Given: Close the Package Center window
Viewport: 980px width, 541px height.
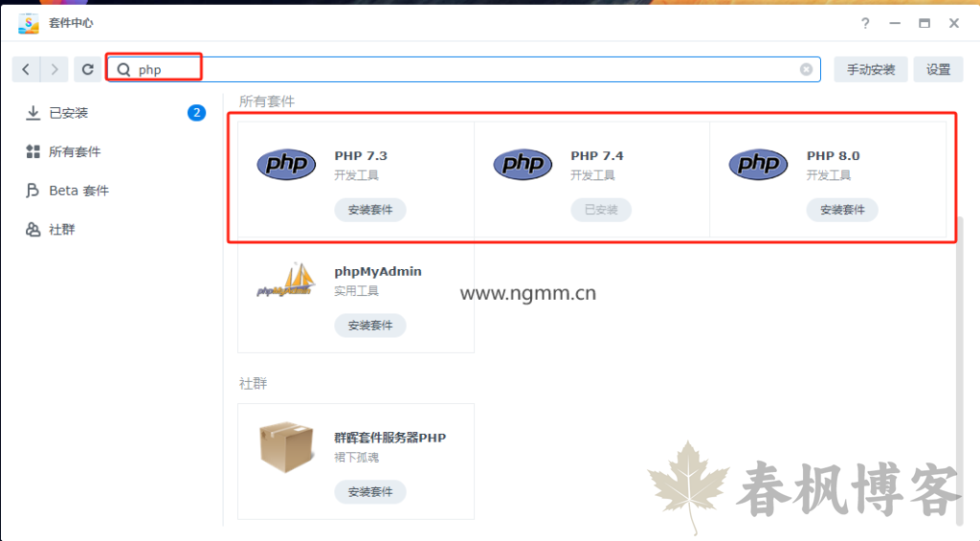Looking at the screenshot, I should click(x=954, y=23).
